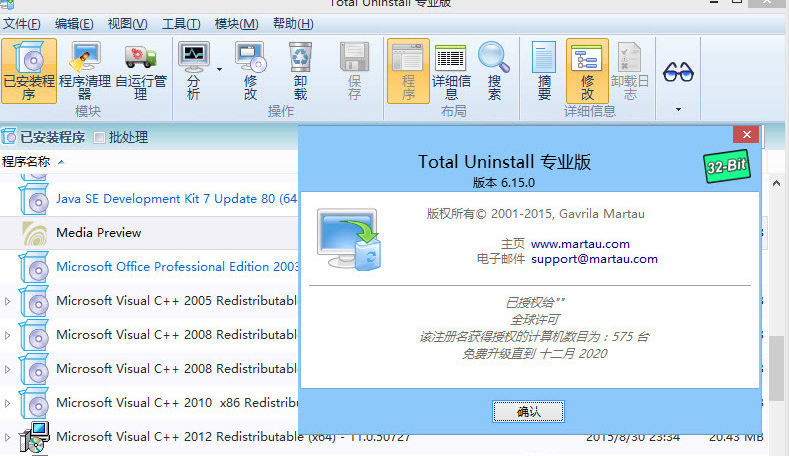
Task: Click the Visual C++ 2010 x86 disc icon
Action: (34, 403)
